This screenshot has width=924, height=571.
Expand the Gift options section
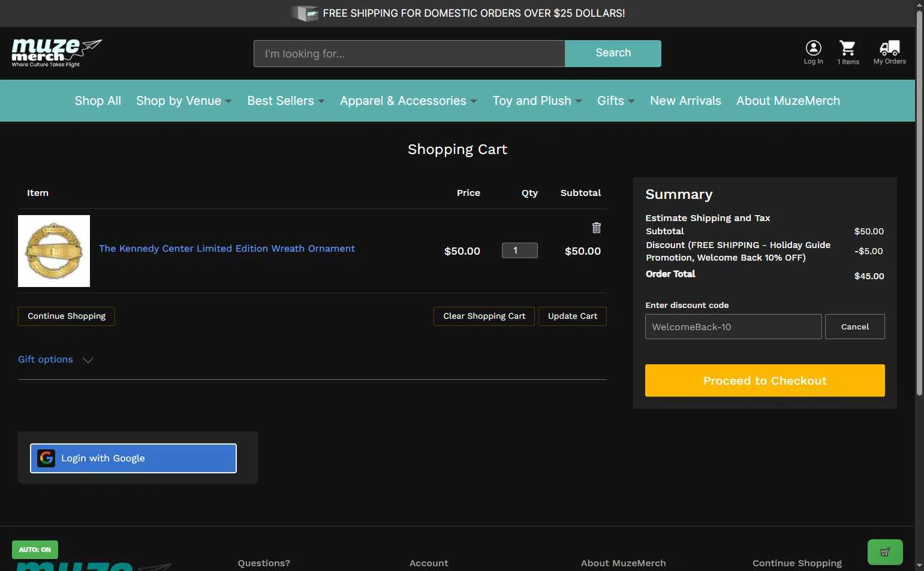[x=56, y=359]
